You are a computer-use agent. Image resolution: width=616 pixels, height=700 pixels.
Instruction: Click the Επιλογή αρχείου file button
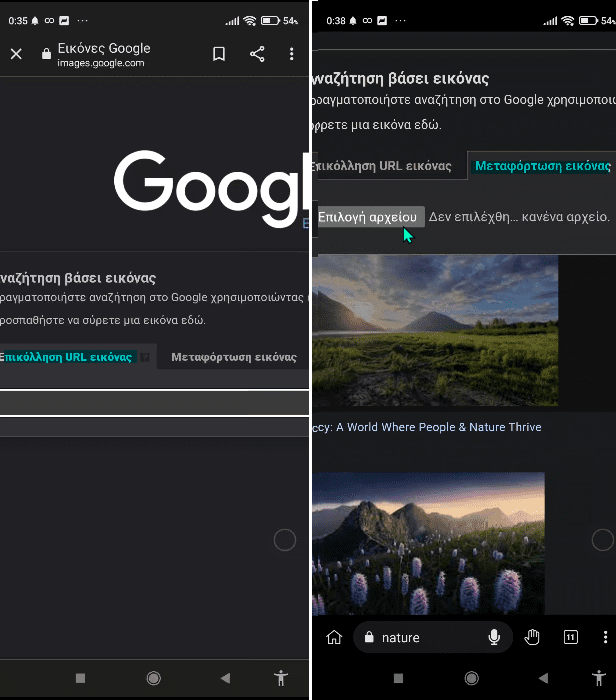pos(371,217)
